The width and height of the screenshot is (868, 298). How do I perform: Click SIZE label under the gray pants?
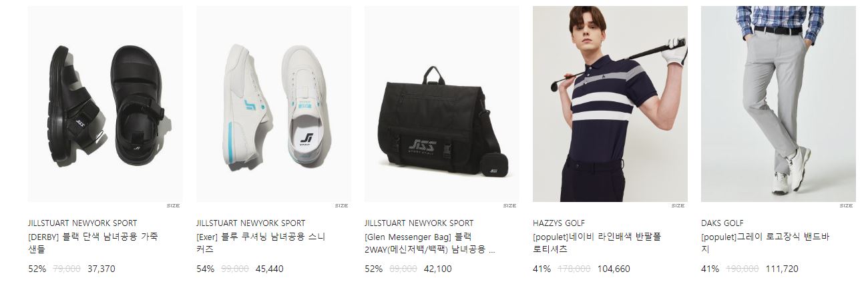point(846,206)
